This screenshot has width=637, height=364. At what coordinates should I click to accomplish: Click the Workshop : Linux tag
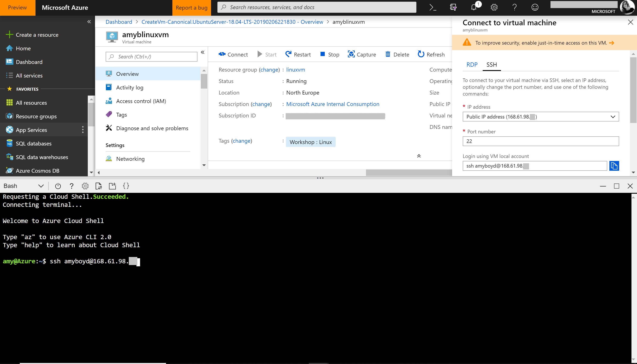311,142
